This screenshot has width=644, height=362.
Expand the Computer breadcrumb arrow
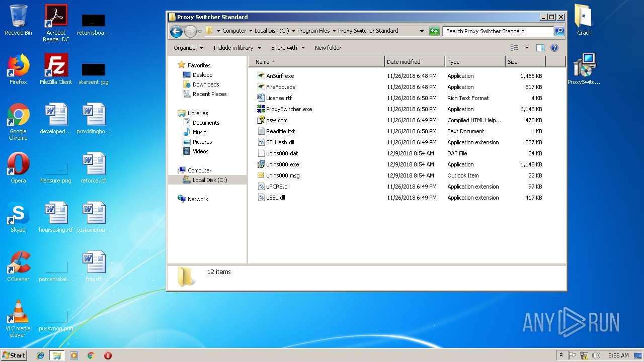tap(251, 31)
